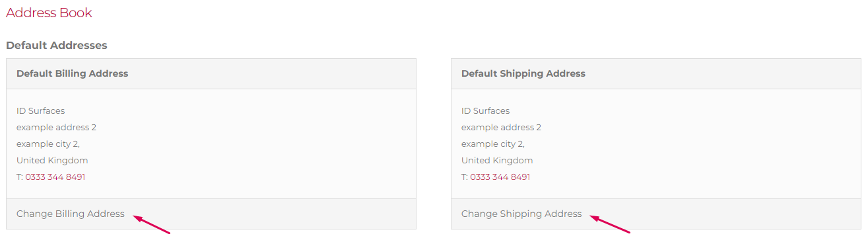868x248 pixels.
Task: Click example address 2 in shipping box
Action: [501, 127]
